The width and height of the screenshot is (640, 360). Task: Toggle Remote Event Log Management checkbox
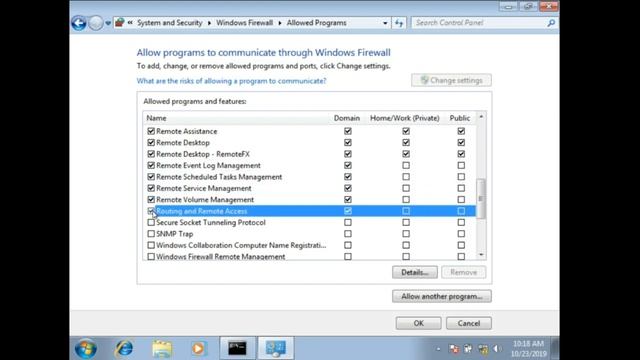click(x=151, y=165)
